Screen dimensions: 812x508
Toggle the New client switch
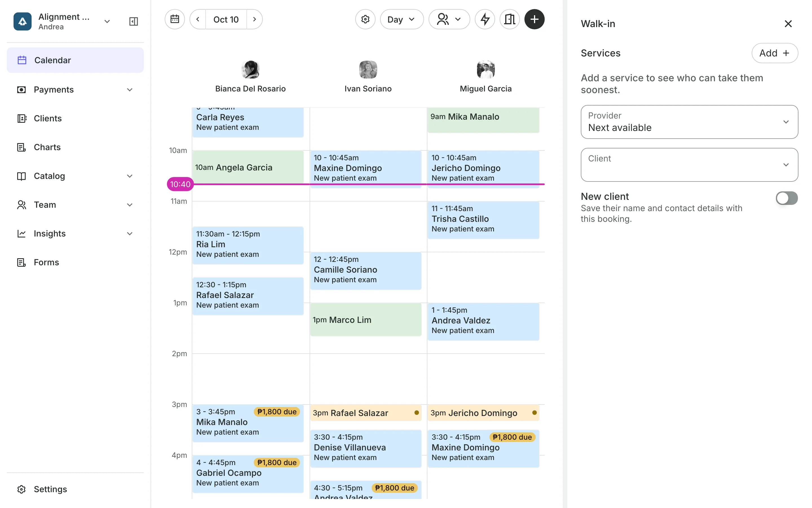(x=787, y=198)
